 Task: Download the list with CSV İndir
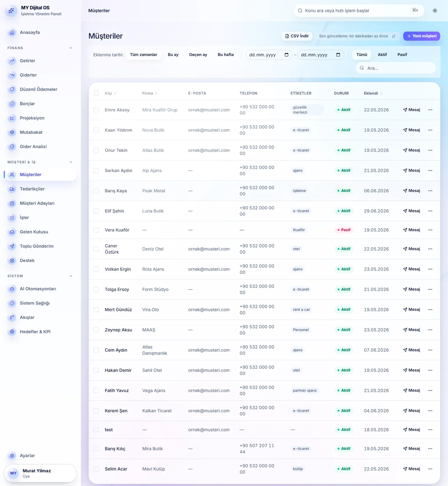pos(297,36)
